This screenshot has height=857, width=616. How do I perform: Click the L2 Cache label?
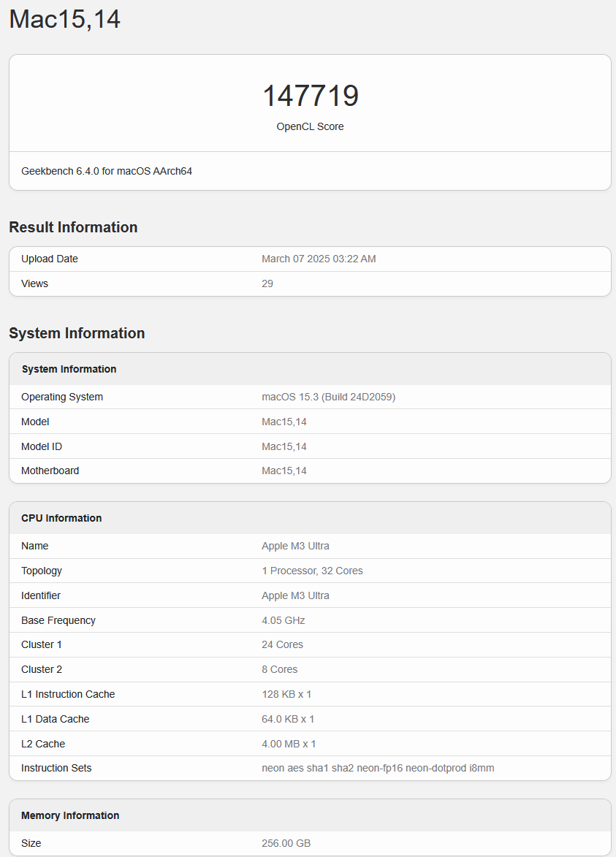[x=43, y=744]
